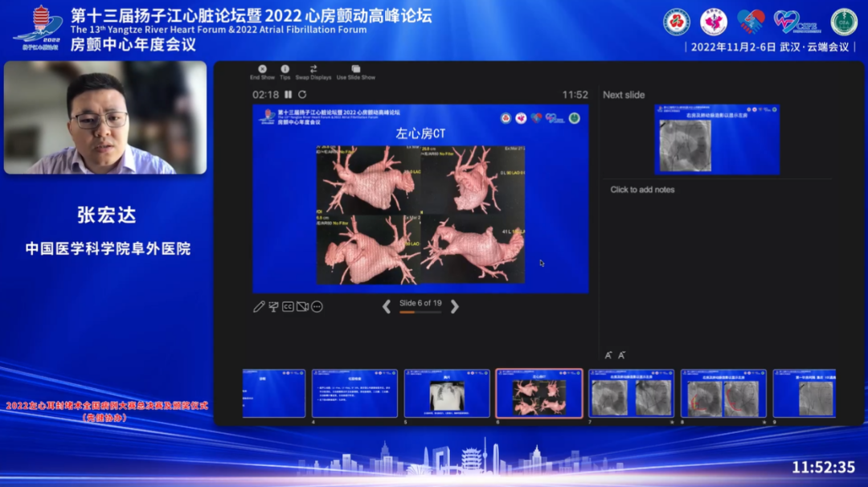Screen dimensions: 868x487
Task: Select slide 5 thumbnail with chest X-ray
Action: click(447, 394)
